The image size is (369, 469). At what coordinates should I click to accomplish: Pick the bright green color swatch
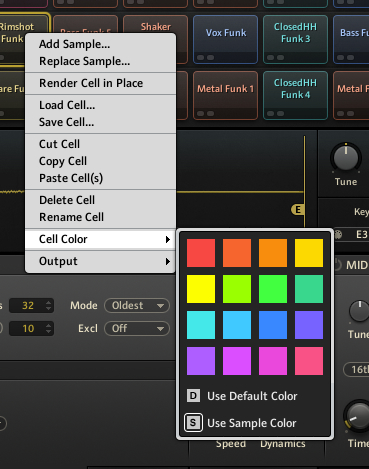(x=273, y=289)
